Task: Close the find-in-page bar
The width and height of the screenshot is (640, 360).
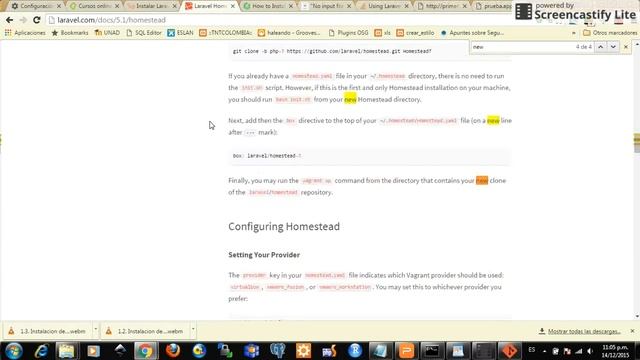Action: tap(626, 47)
